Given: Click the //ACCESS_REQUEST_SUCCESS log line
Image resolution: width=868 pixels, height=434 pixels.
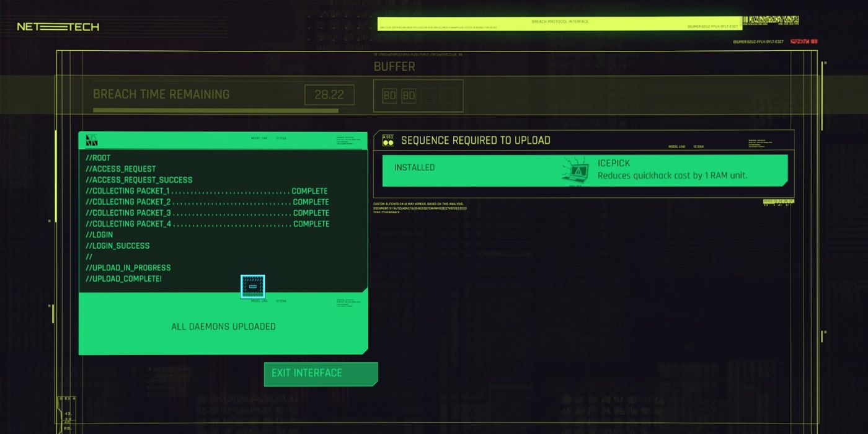Looking at the screenshot, I should pyautogui.click(x=139, y=180).
